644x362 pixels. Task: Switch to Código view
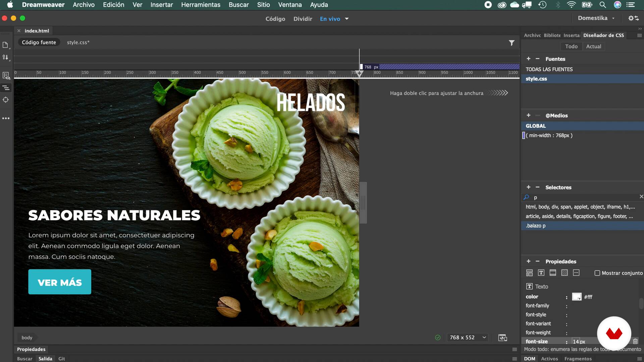coord(275,19)
